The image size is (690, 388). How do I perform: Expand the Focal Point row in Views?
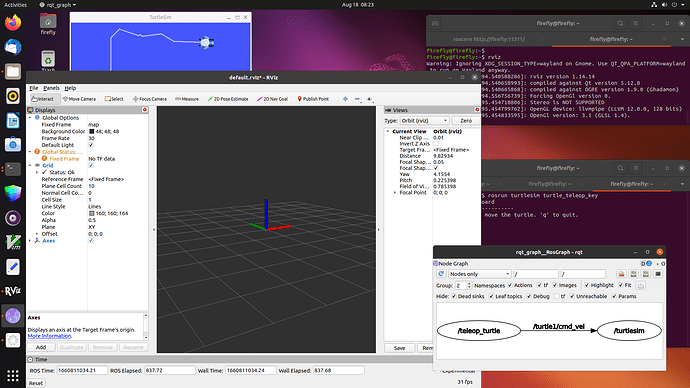[395, 193]
